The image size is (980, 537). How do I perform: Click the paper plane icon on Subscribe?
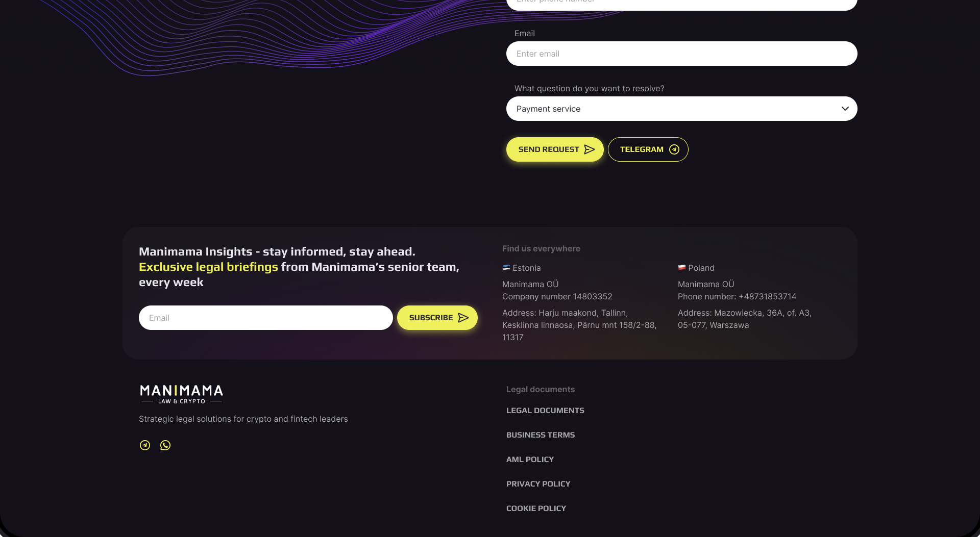pos(463,318)
